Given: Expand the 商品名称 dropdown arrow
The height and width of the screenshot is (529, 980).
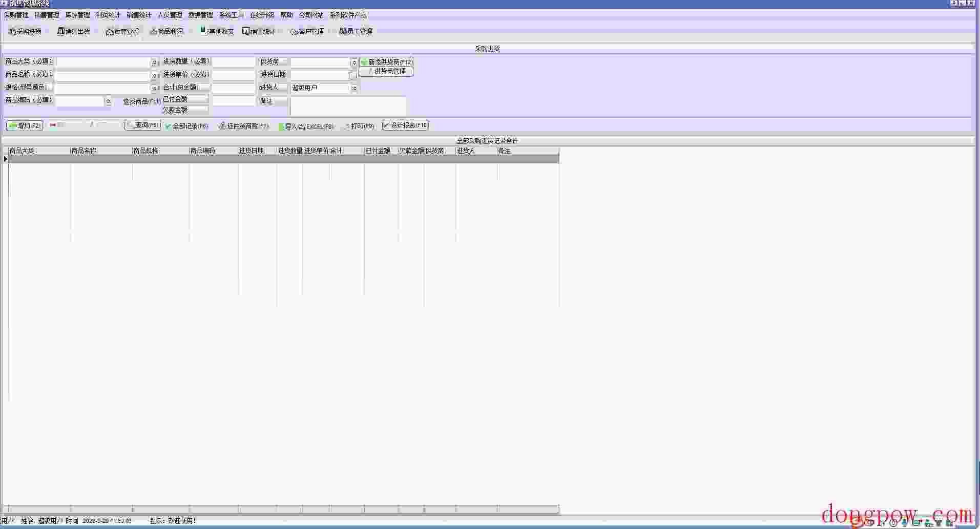Looking at the screenshot, I should pyautogui.click(x=154, y=76).
